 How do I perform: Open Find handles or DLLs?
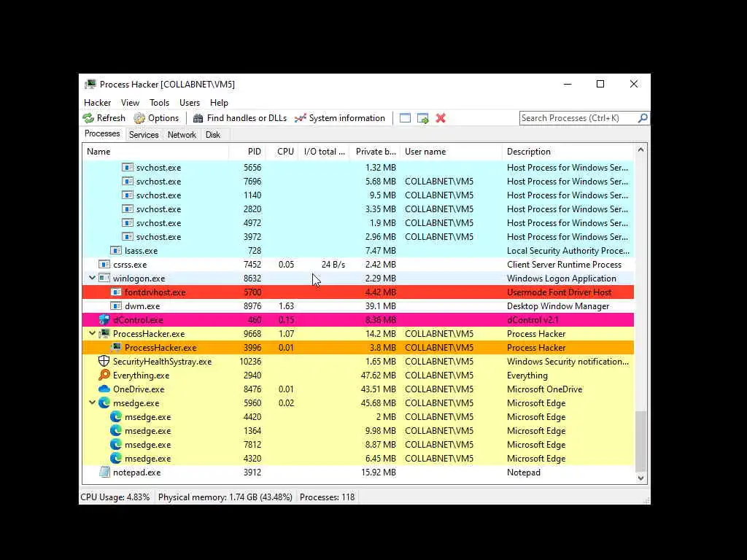pyautogui.click(x=239, y=118)
